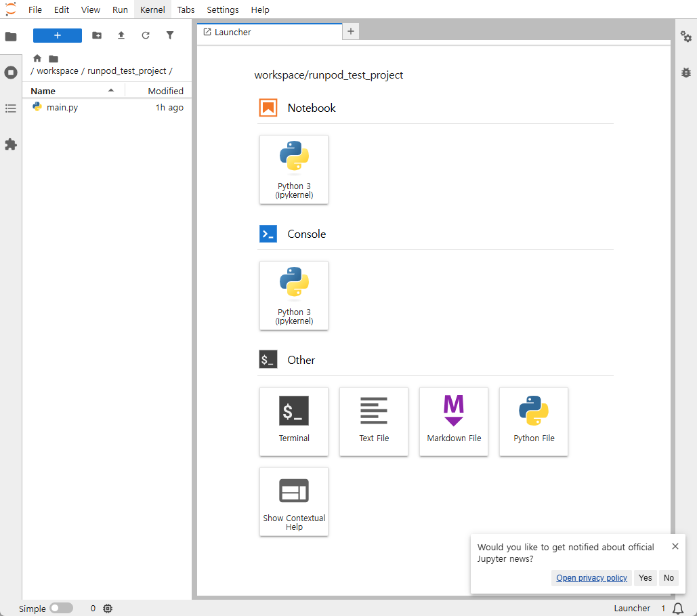The height and width of the screenshot is (616, 697).
Task: Close the Jupyter news notification
Action: pos(675,546)
